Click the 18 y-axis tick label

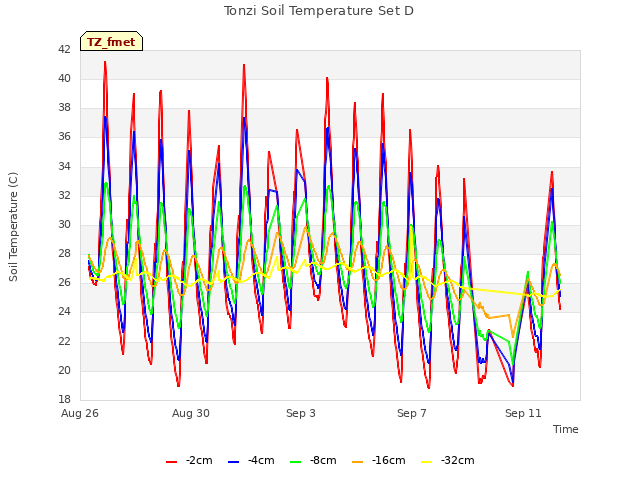tap(64, 399)
